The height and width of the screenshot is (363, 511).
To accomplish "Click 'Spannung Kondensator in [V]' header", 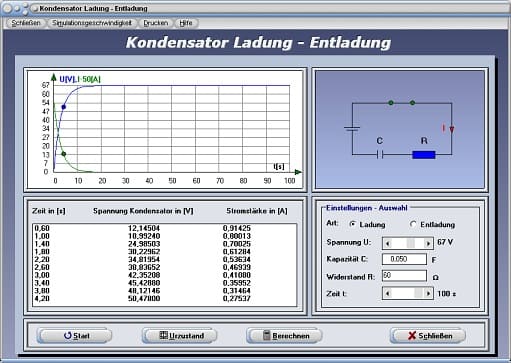I will (143, 211).
